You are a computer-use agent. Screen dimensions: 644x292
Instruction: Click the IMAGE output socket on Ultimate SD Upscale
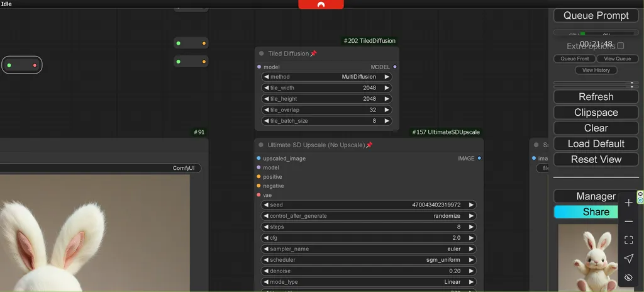coord(479,159)
